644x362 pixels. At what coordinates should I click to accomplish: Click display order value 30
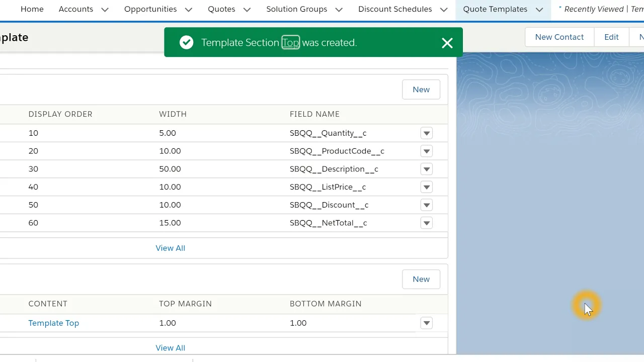pos(33,169)
